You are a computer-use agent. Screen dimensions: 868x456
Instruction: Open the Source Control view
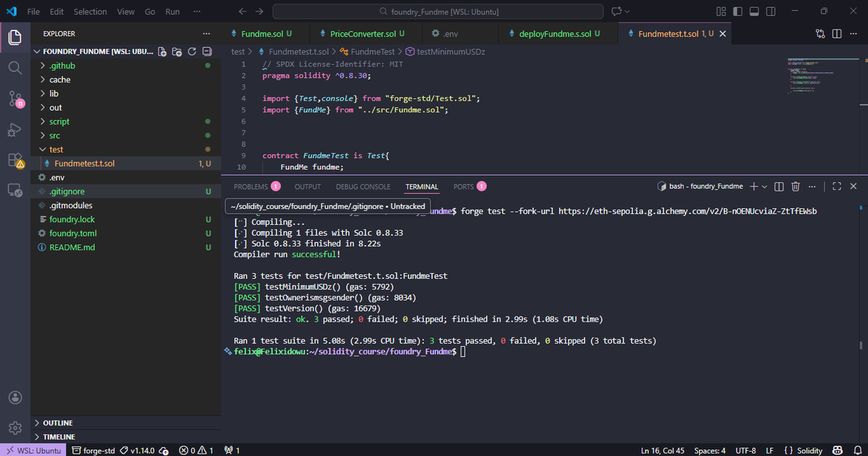click(x=14, y=99)
